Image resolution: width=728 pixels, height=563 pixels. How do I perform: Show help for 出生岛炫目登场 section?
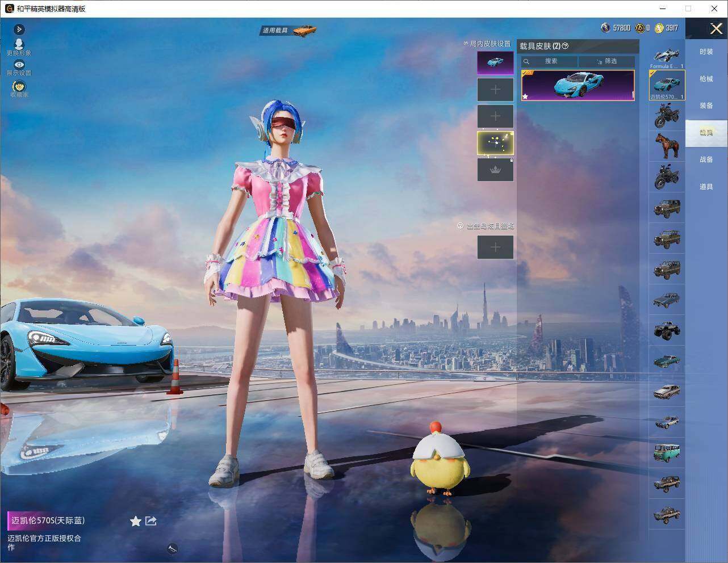pyautogui.click(x=461, y=226)
